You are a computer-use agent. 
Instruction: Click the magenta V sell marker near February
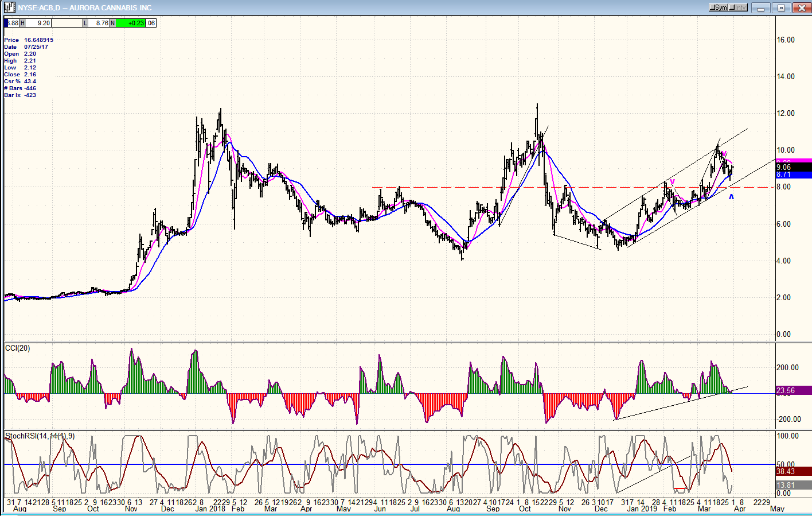672,182
